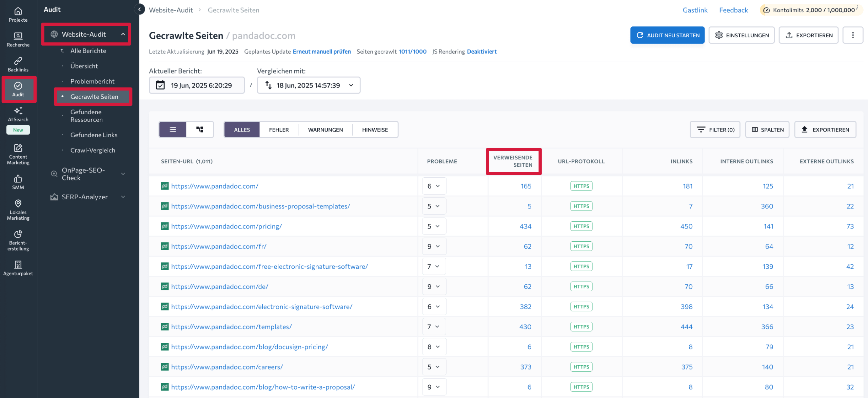Expand the SERP-Analyzer menu

[123, 197]
